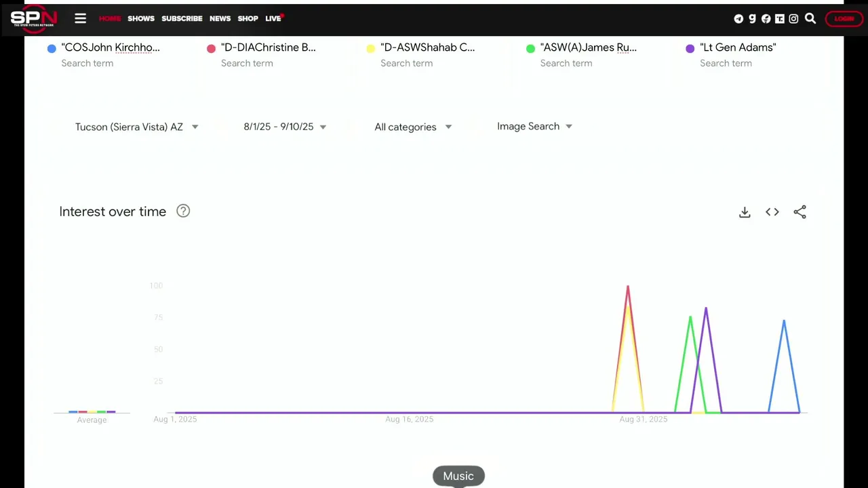Expand the 8/1/25 - 9/10/25 date range dropdown
Image resolution: width=868 pixels, height=488 pixels.
285,127
